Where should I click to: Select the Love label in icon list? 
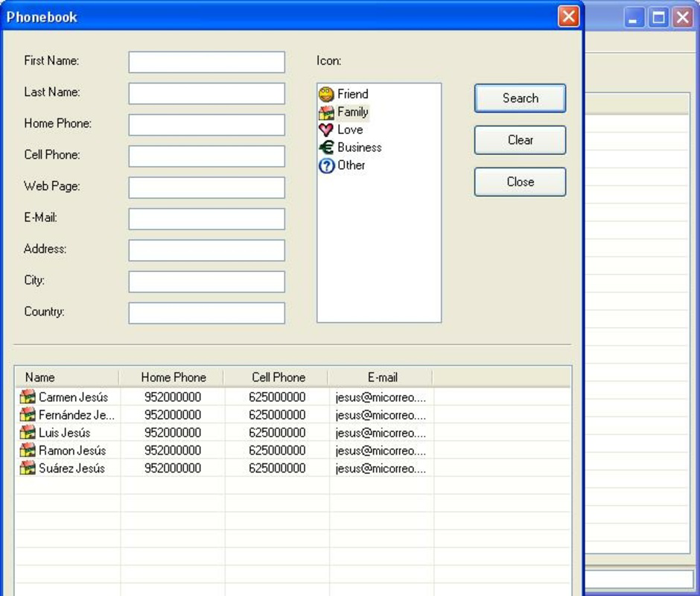point(350,130)
